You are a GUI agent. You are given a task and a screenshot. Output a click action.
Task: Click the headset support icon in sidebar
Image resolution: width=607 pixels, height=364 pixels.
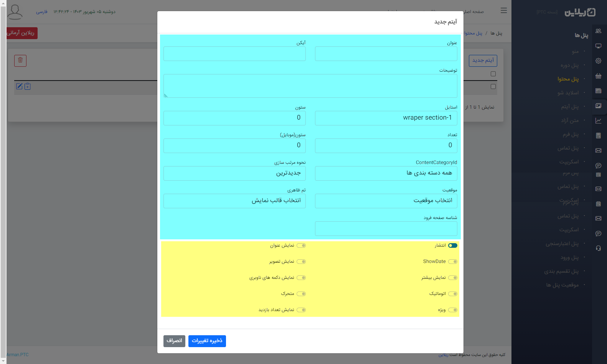(x=598, y=248)
